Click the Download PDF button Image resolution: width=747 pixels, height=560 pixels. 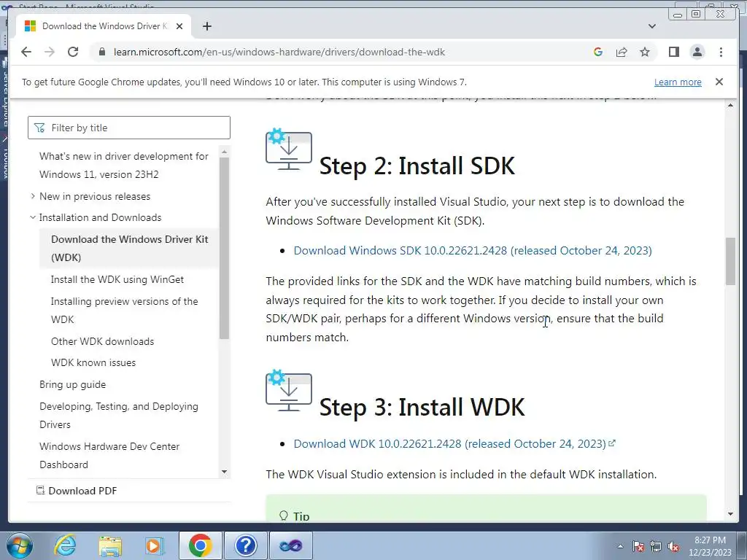pyautogui.click(x=77, y=491)
